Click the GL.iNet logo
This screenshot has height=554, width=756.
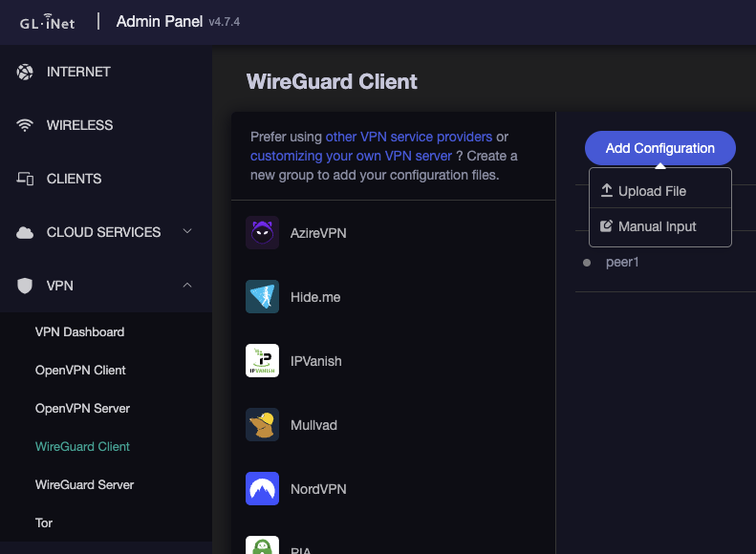(47, 22)
